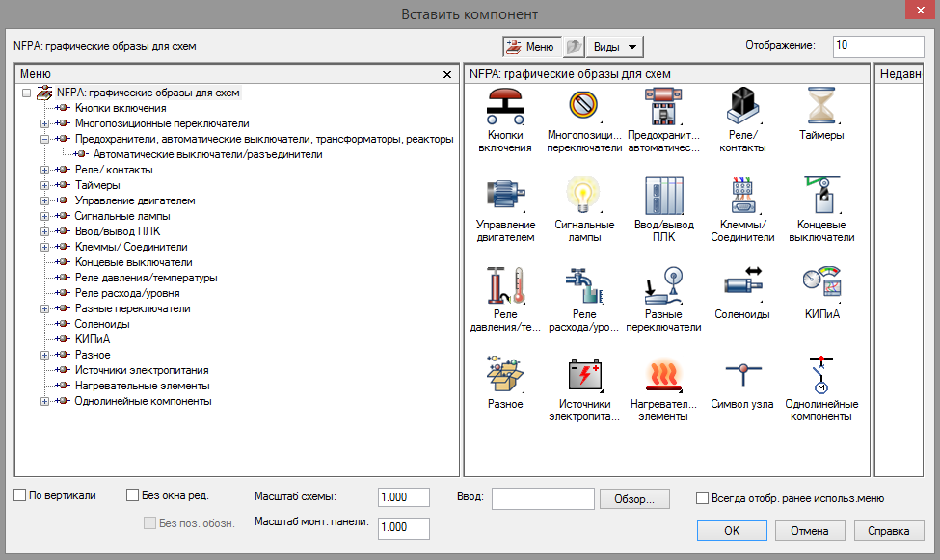Viewport: 940px width, 560px height.
Task: Select the Соленоиды icon
Action: pos(742,283)
